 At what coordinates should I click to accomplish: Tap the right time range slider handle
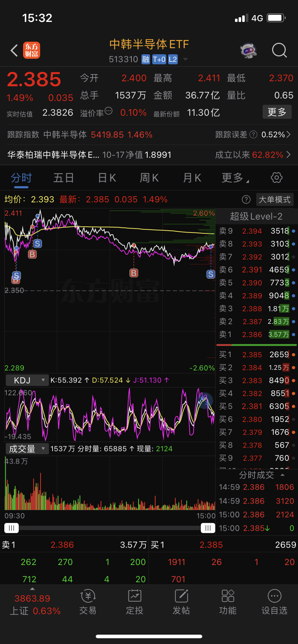(x=208, y=528)
